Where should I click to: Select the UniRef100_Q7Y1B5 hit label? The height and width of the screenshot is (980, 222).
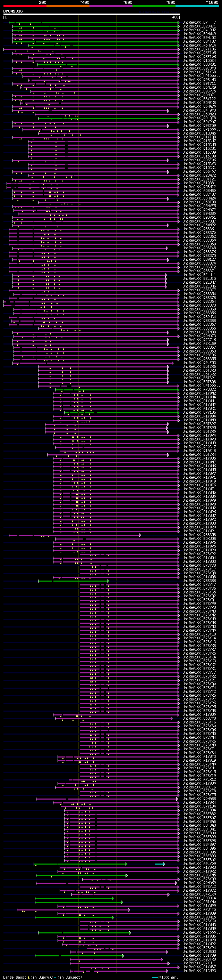coord(199,413)
